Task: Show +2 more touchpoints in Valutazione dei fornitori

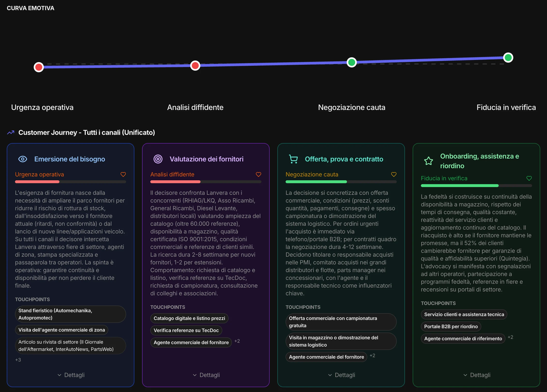Action: [x=237, y=341]
